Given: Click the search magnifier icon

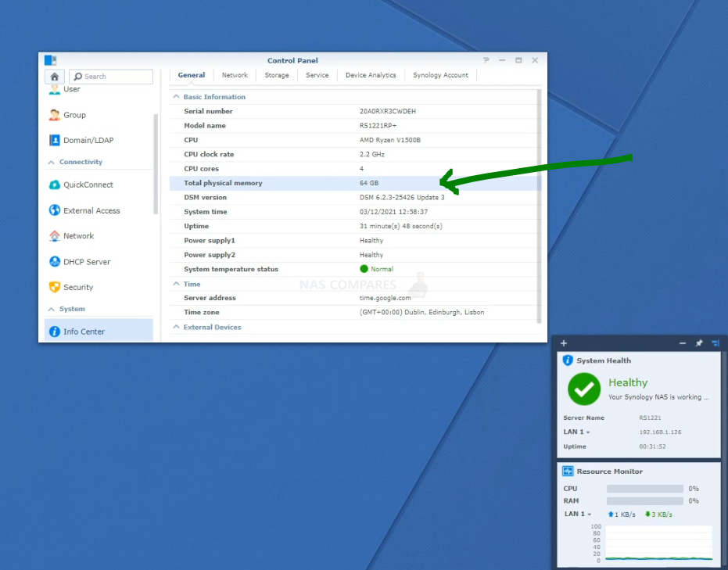Looking at the screenshot, I should pyautogui.click(x=78, y=77).
